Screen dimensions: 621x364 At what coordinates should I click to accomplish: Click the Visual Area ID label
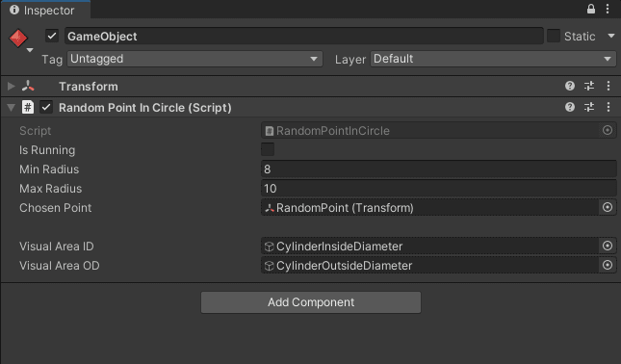click(x=57, y=246)
